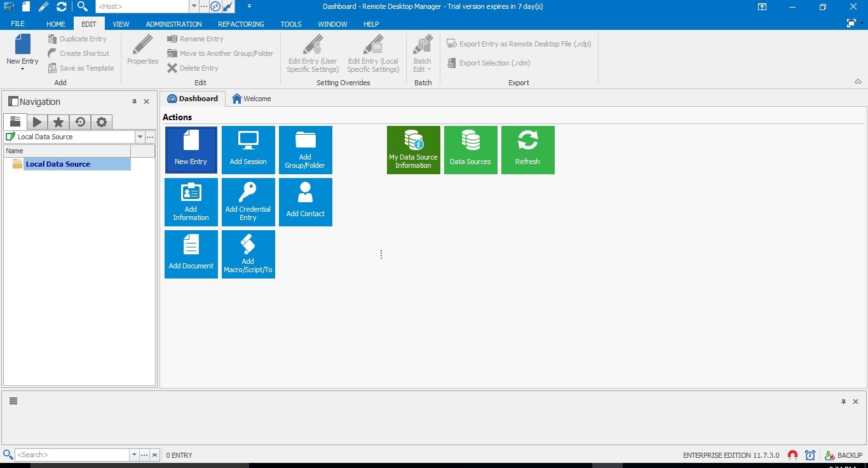Screen dimensions: 868x468
Task: Select the folder vault tab in Navigation
Action: [15, 122]
